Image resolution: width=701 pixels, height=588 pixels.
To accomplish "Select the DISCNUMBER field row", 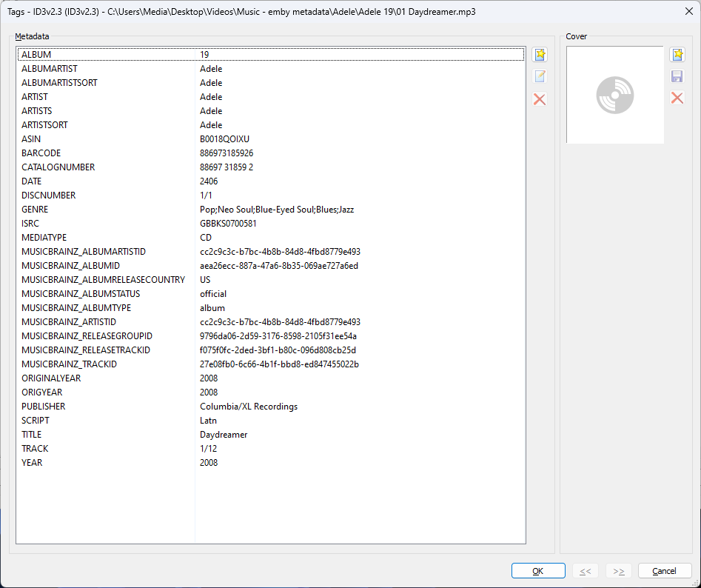I will point(271,196).
